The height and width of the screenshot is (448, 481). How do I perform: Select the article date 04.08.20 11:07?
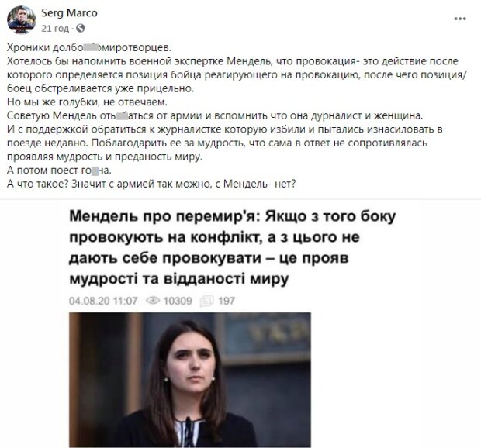pos(103,301)
